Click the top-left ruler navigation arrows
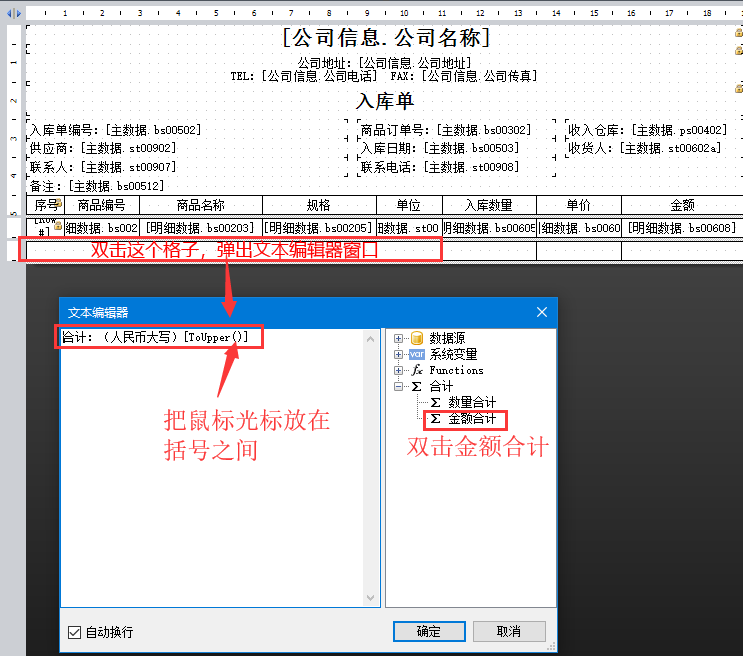This screenshot has width=743, height=656. pos(14,13)
